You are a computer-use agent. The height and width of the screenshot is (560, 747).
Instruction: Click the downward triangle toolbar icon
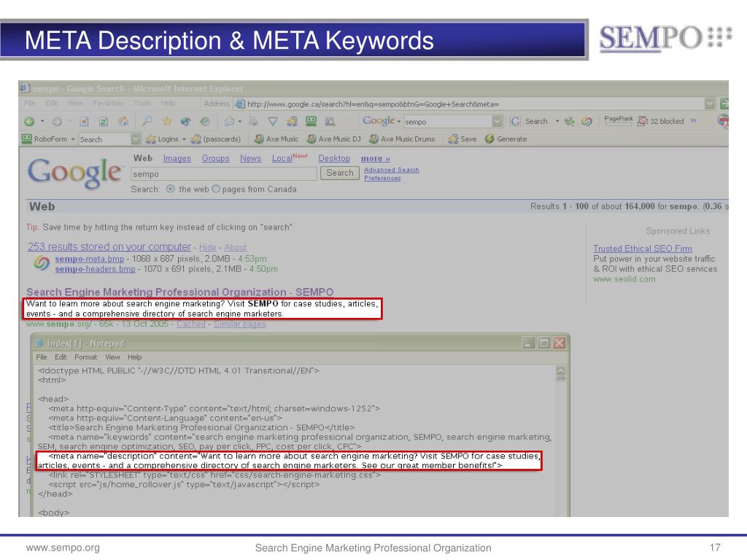click(x=273, y=122)
